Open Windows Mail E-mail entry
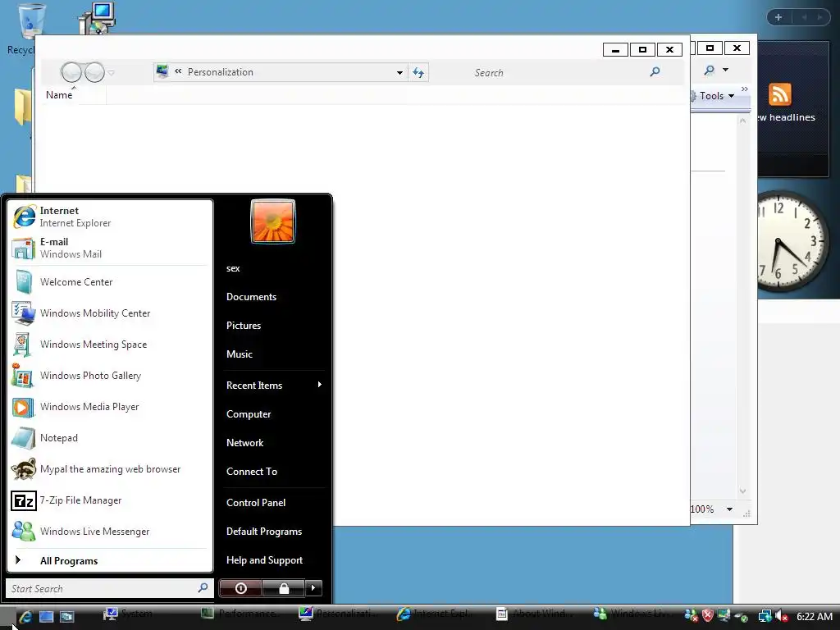This screenshot has width=840, height=630. tap(110, 248)
